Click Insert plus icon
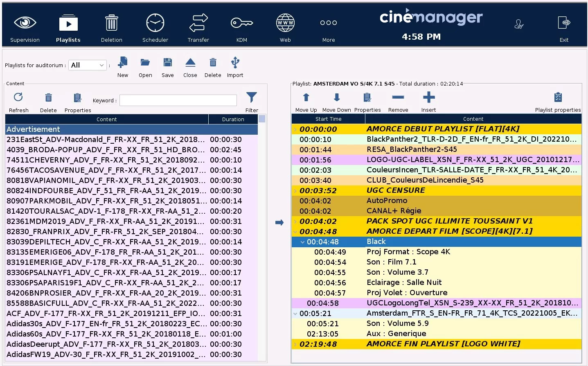The height and width of the screenshot is (366, 588). [x=428, y=97]
